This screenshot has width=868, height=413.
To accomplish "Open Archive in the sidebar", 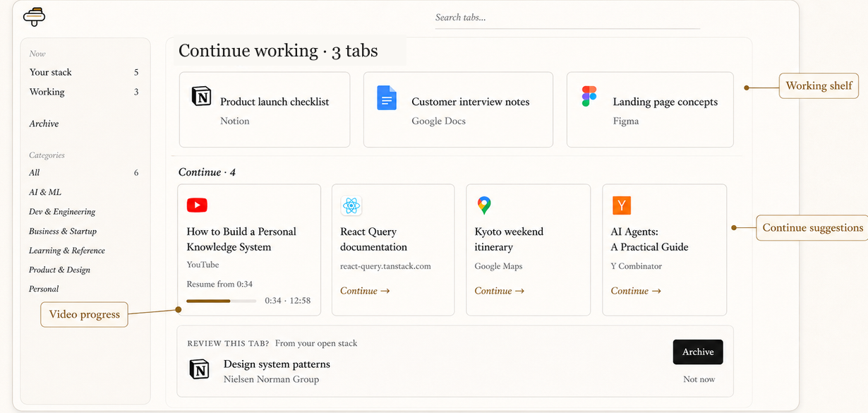I will point(44,124).
